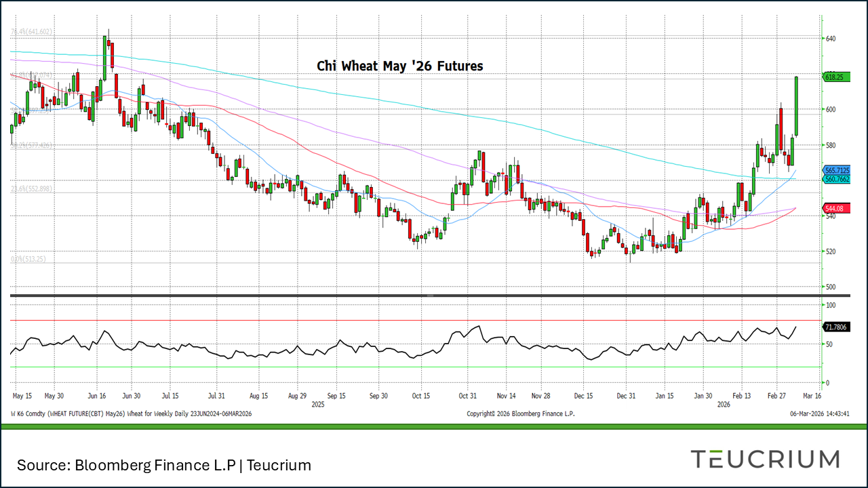The width and height of the screenshot is (868, 488).
Task: Select the Chi Wheat May '26 Futures title
Action: [x=399, y=66]
